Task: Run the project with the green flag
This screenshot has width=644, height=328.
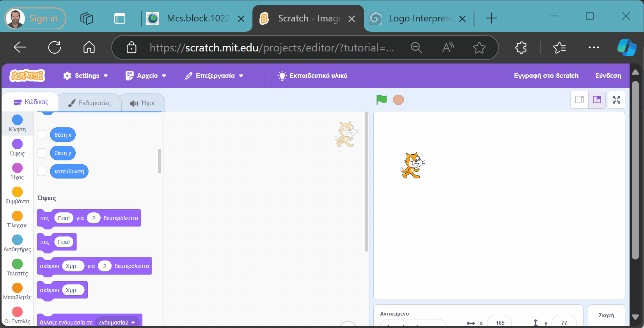Action: click(x=381, y=100)
